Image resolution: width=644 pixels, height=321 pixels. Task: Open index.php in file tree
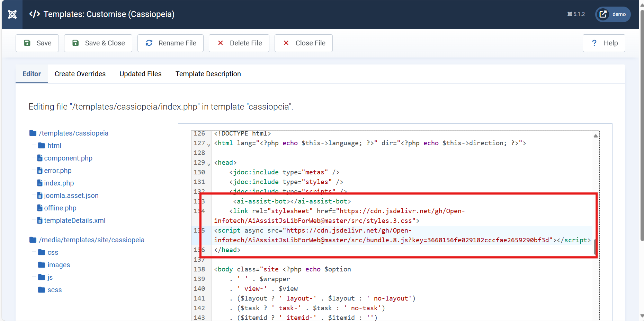[59, 183]
